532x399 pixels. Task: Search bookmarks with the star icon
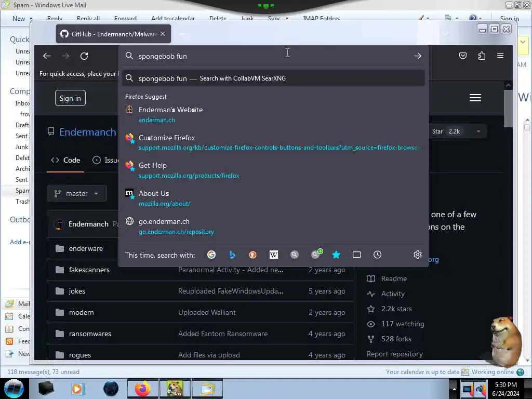pos(336,255)
